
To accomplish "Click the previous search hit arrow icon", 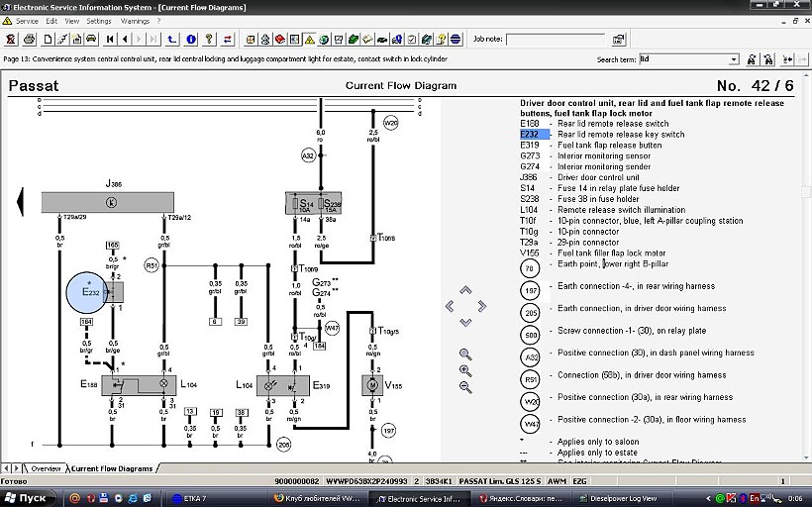I will [x=787, y=59].
